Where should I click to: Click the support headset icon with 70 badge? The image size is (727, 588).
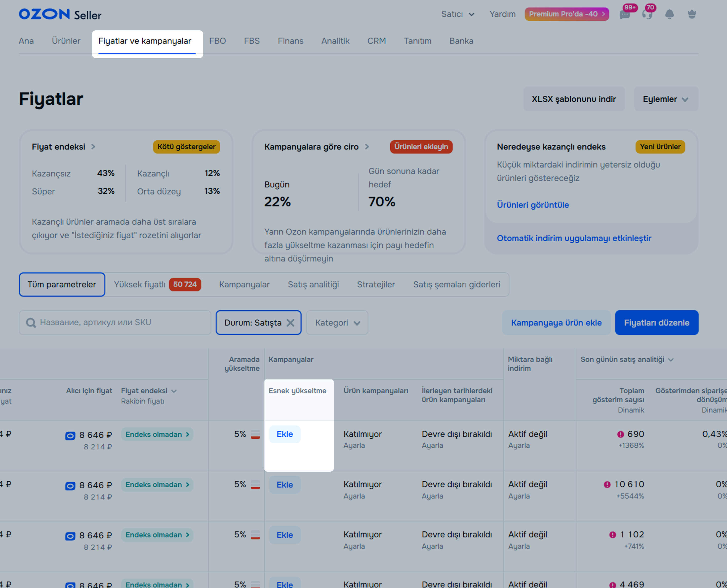(647, 15)
